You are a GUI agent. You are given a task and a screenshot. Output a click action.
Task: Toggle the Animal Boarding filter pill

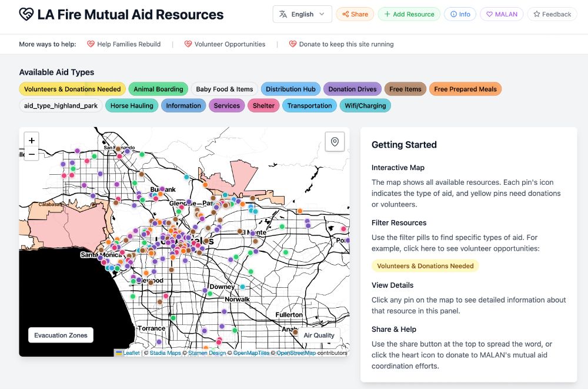point(158,89)
